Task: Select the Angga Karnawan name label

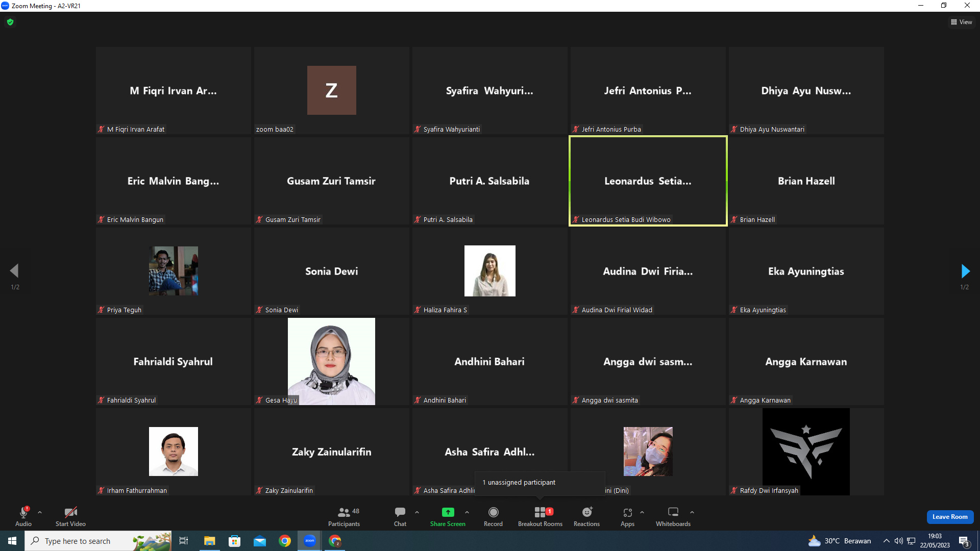Action: (x=765, y=400)
